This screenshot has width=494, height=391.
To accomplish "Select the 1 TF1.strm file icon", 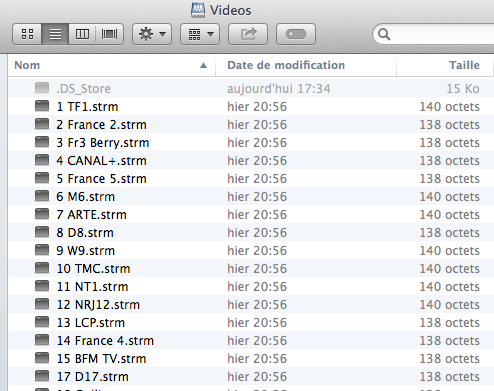I will tap(42, 106).
